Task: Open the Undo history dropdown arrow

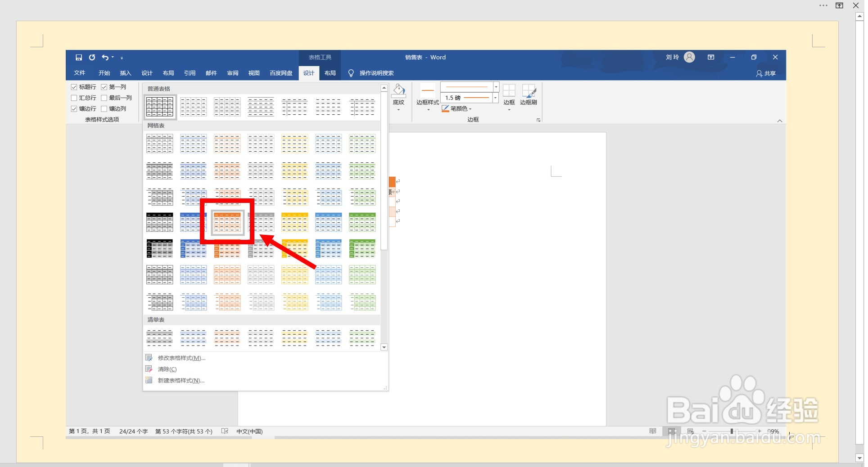Action: [113, 57]
